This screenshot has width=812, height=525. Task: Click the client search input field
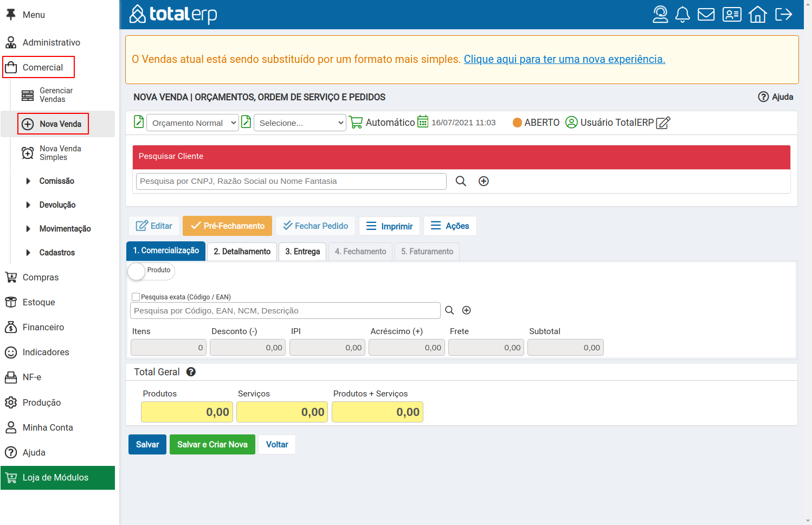point(291,181)
